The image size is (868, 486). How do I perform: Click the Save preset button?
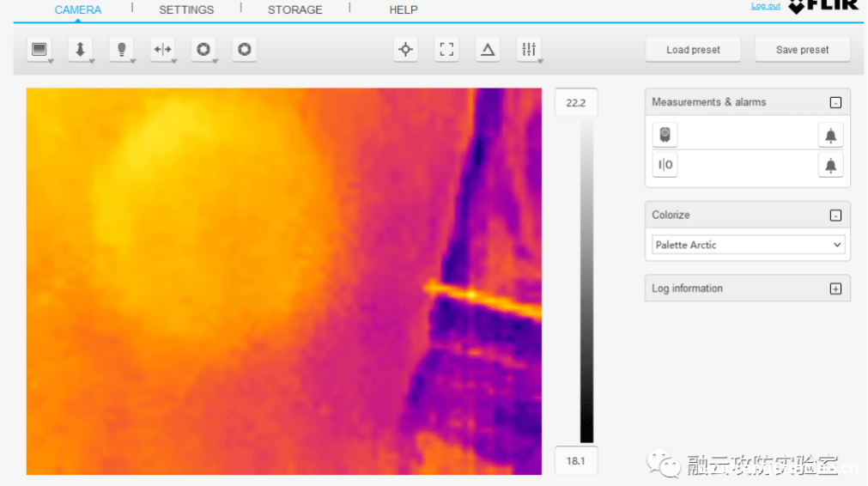(x=802, y=50)
